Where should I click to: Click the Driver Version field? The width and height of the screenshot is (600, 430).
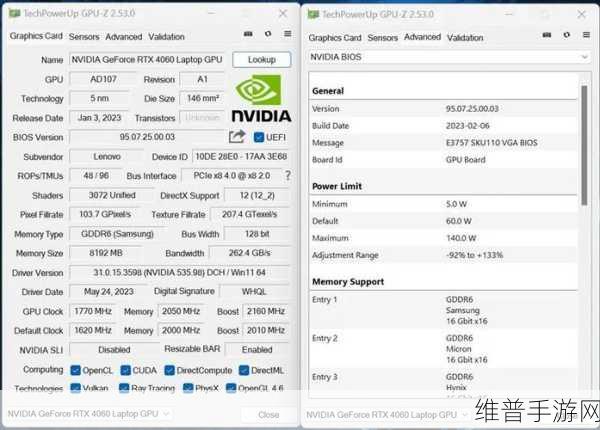click(x=179, y=272)
